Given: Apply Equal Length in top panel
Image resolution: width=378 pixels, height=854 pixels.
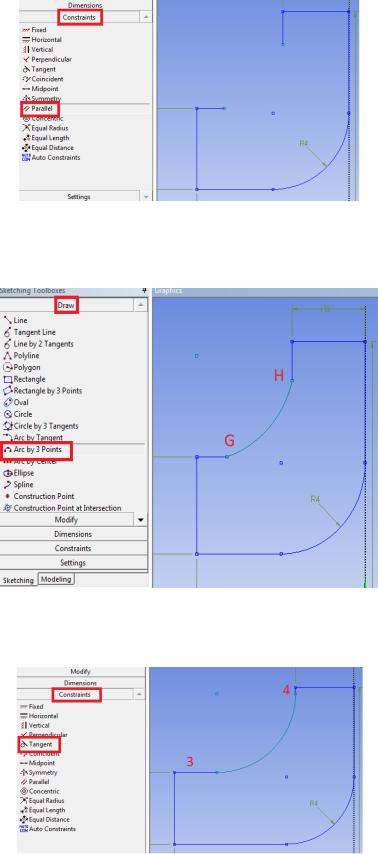Looking at the screenshot, I should tap(45, 138).
